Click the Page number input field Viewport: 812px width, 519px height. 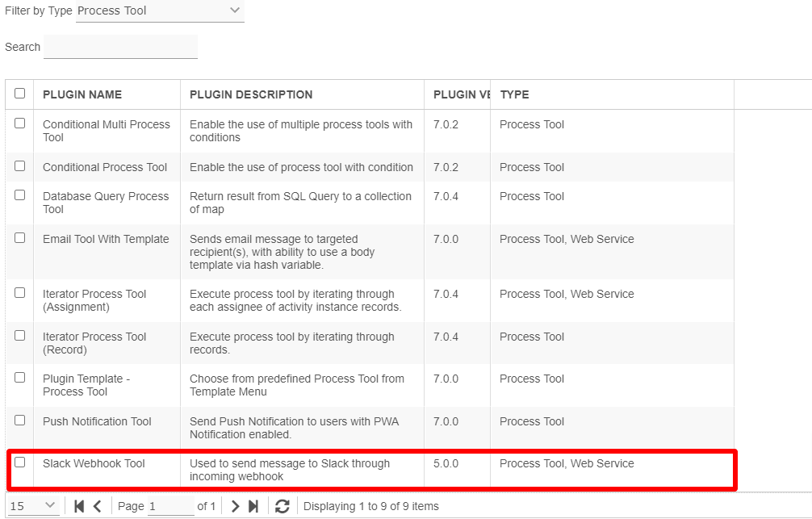tap(171, 506)
